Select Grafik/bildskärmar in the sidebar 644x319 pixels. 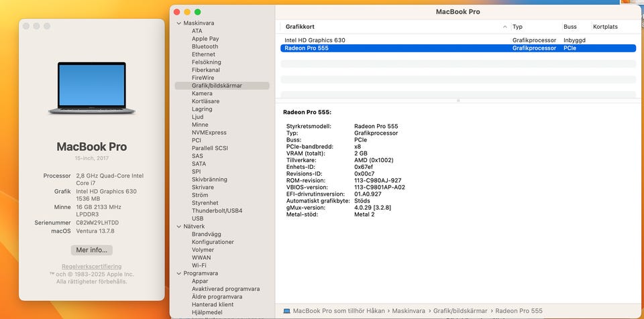click(222, 86)
